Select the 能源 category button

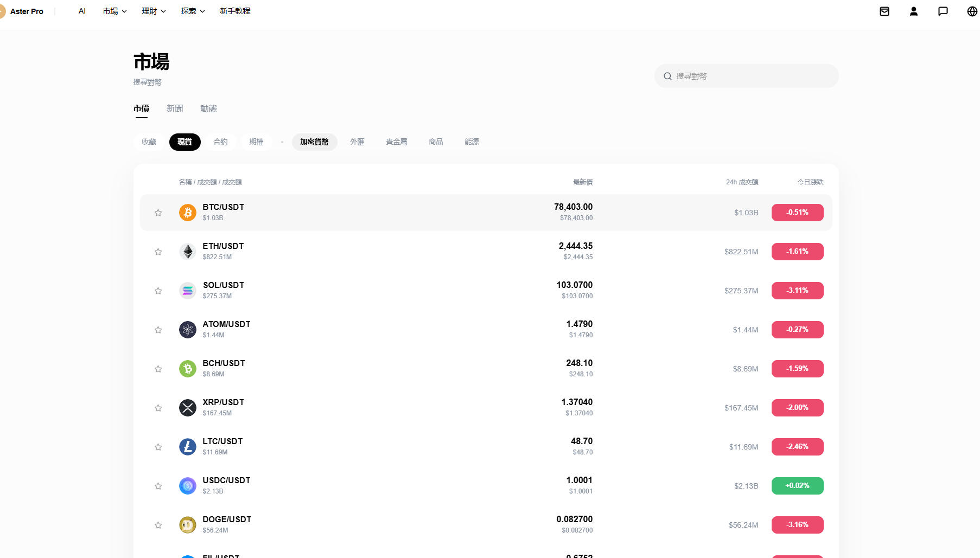click(x=472, y=142)
